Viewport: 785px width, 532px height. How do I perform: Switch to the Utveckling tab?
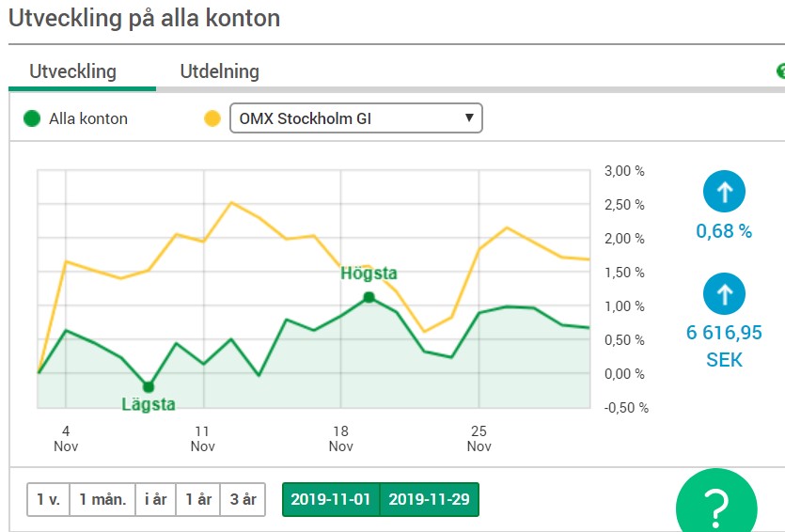click(72, 71)
